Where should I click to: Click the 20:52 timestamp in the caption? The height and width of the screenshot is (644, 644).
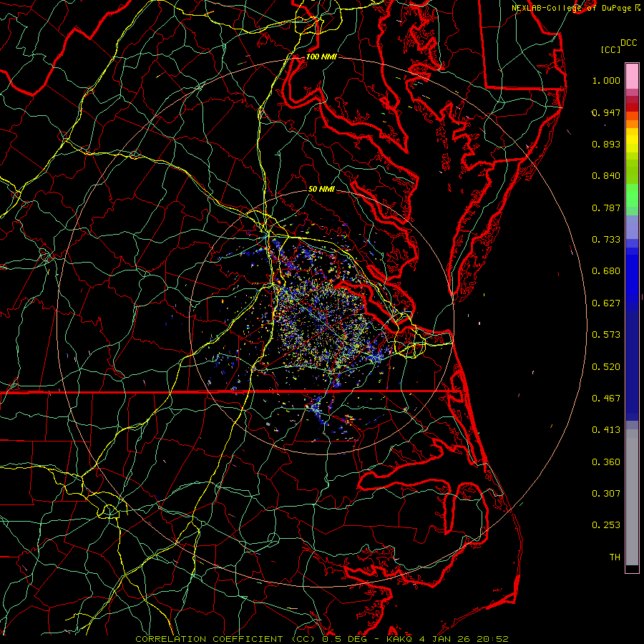tap(492, 639)
